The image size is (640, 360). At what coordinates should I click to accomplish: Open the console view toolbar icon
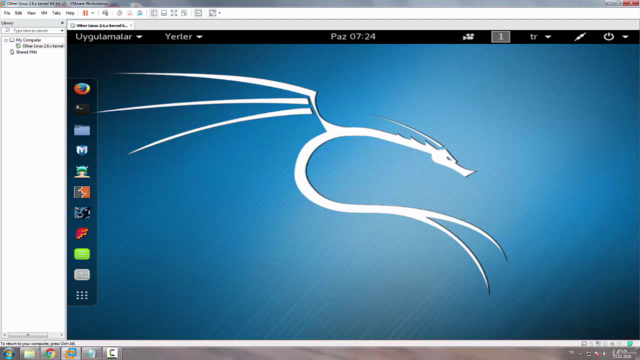[x=198, y=13]
